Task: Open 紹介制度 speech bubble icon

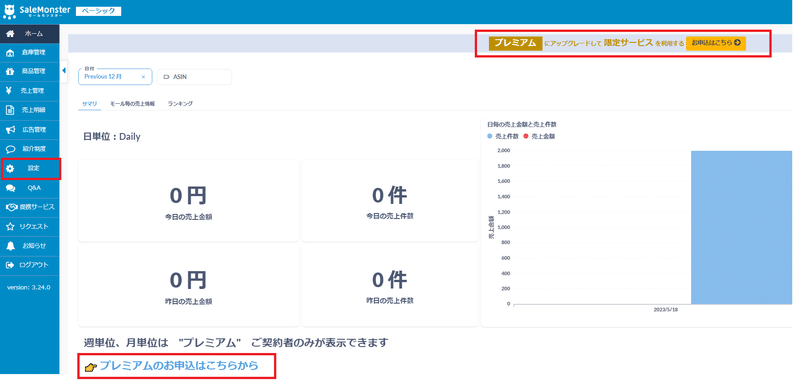Action: tap(10, 149)
